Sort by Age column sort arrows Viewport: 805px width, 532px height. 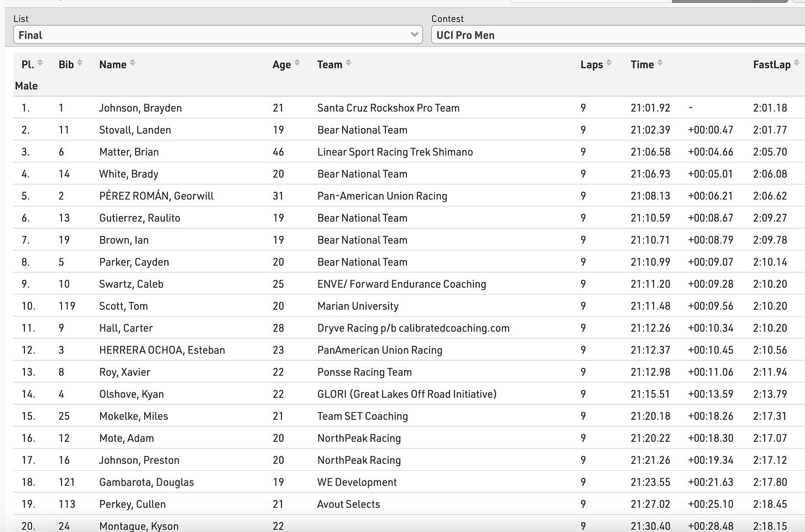(297, 63)
